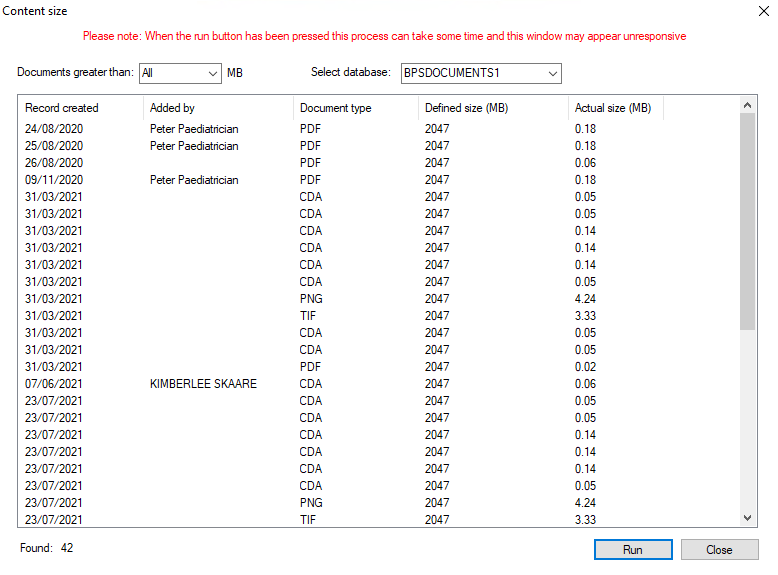Image resolution: width=778 pixels, height=575 pixels.
Task: Click actual size 0.02 in the PDF row
Action: pyautogui.click(x=585, y=367)
